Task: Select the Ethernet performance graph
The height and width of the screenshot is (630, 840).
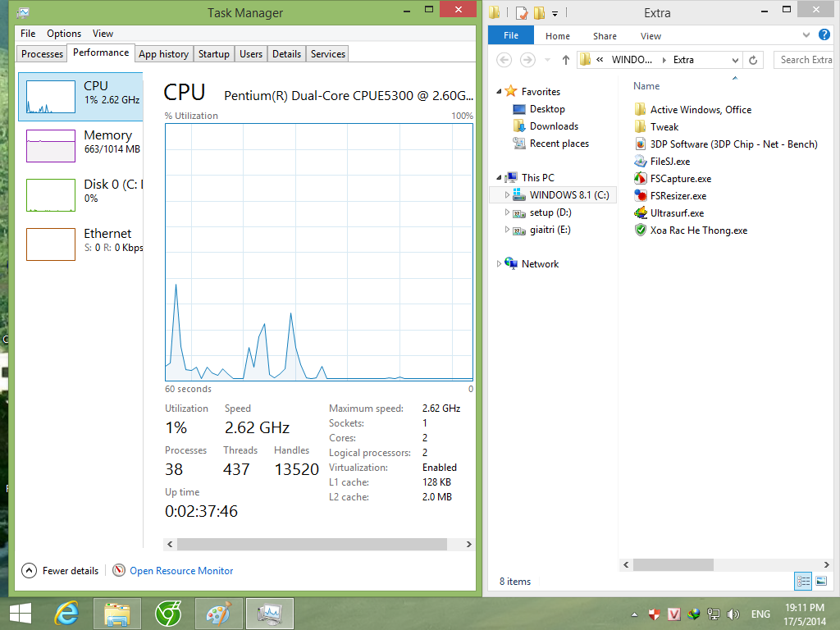Action: point(51,244)
